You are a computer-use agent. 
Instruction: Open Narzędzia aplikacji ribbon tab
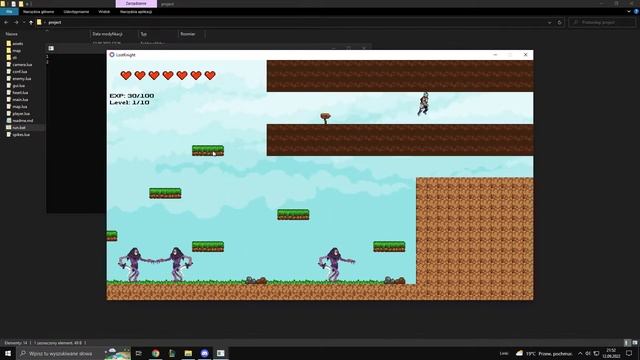[136, 12]
